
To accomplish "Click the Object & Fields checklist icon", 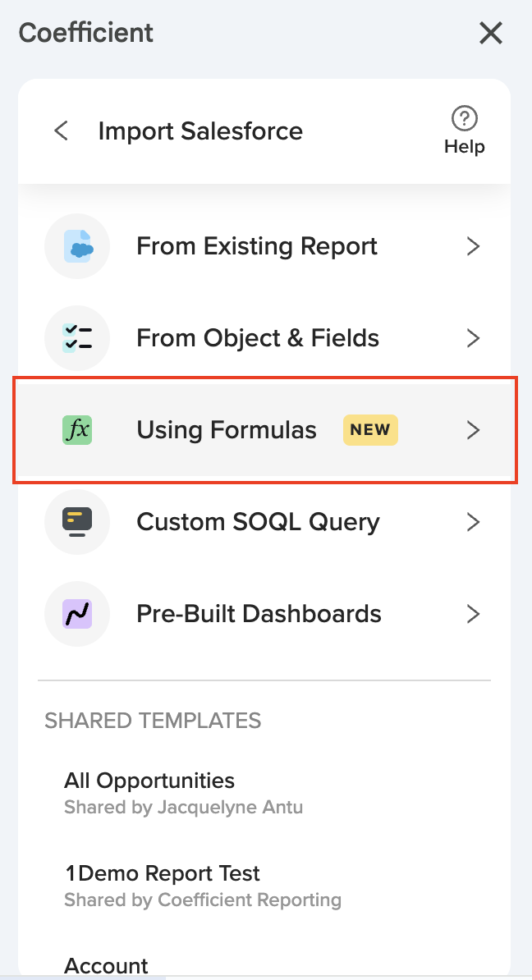I will click(x=78, y=338).
